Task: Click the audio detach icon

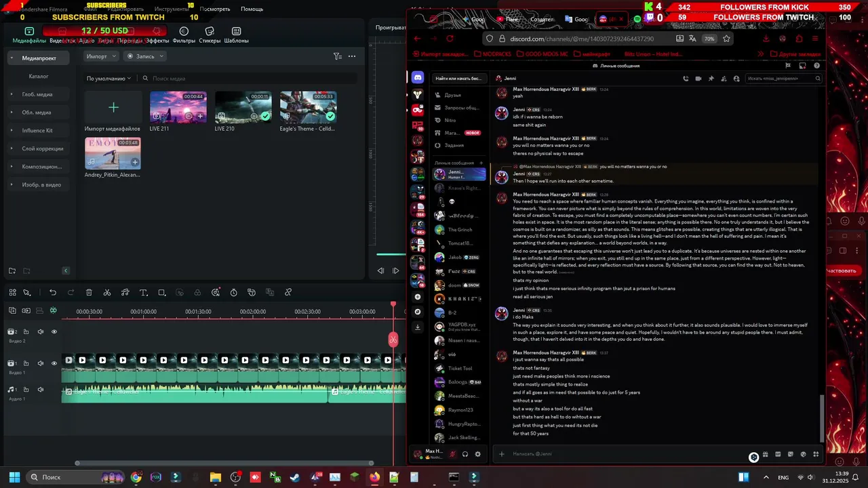Action: point(125,293)
